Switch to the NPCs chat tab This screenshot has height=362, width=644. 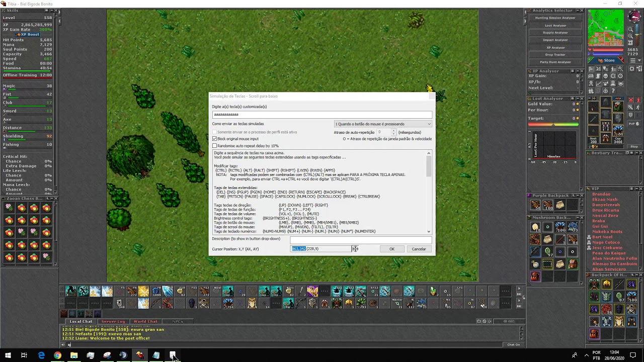178,321
